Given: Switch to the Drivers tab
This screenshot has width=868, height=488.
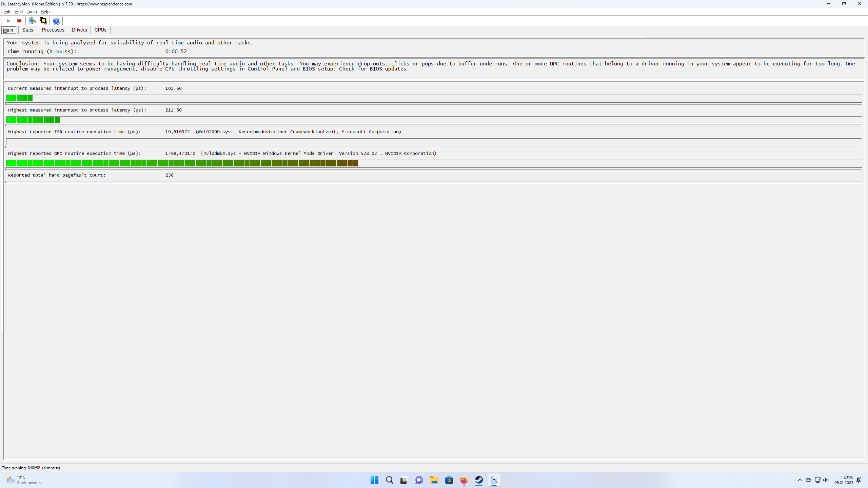Looking at the screenshot, I should tap(79, 30).
